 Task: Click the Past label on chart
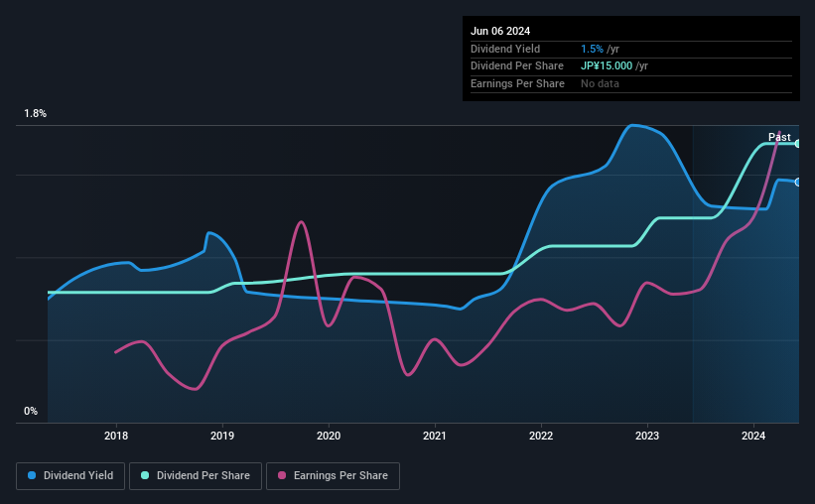click(779, 137)
